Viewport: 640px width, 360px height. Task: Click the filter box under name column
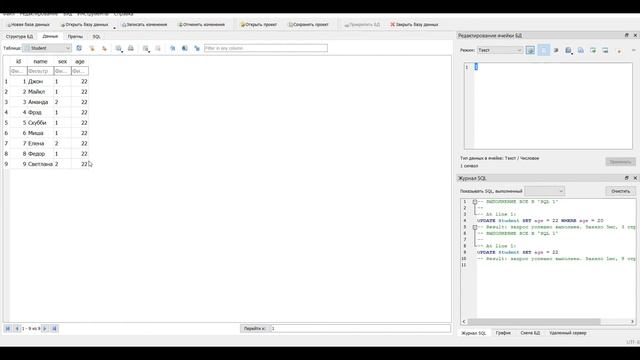click(x=40, y=71)
